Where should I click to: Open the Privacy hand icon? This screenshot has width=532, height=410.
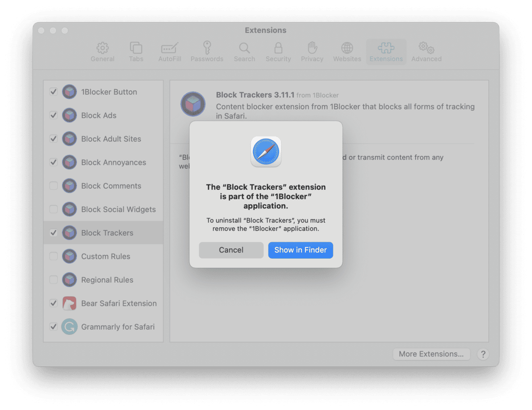(312, 48)
